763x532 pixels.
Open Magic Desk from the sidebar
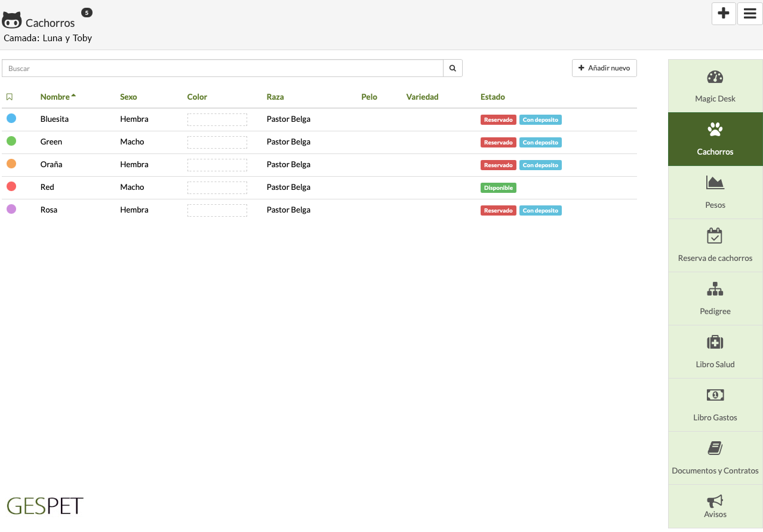click(x=715, y=86)
